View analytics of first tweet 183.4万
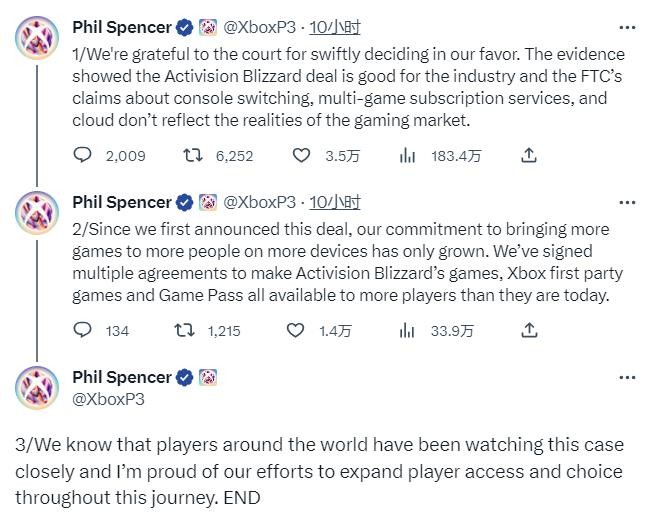This screenshot has width=652, height=515. (407, 155)
